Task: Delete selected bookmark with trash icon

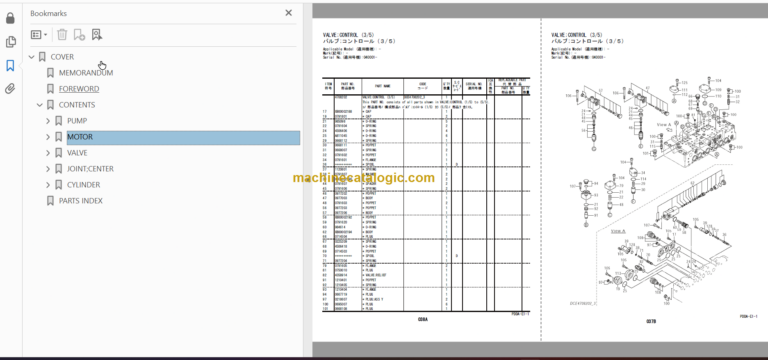Action: pyautogui.click(x=62, y=34)
